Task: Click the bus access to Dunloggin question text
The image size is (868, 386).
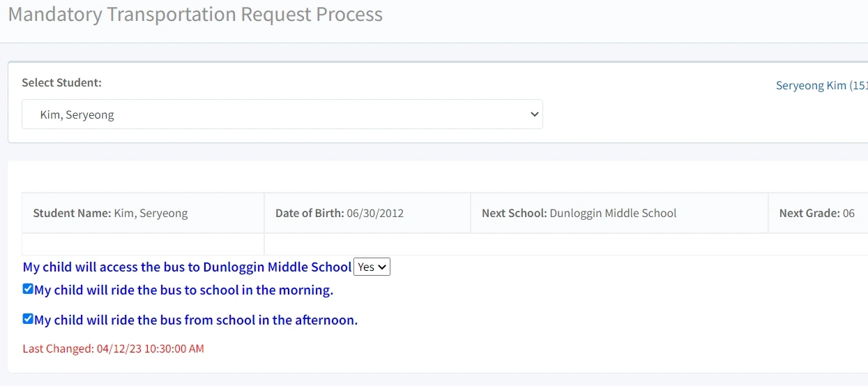Action: pos(188,267)
